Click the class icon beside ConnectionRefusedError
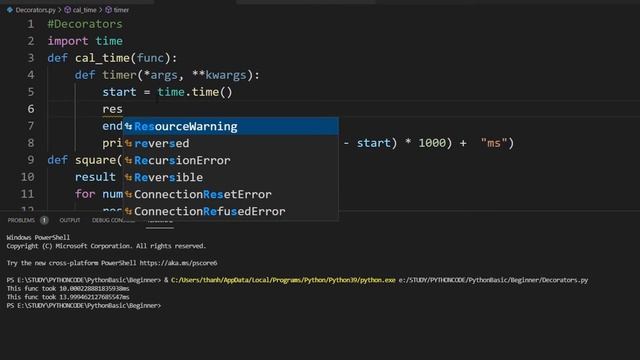Viewport: 640px width, 360px height. (129, 211)
